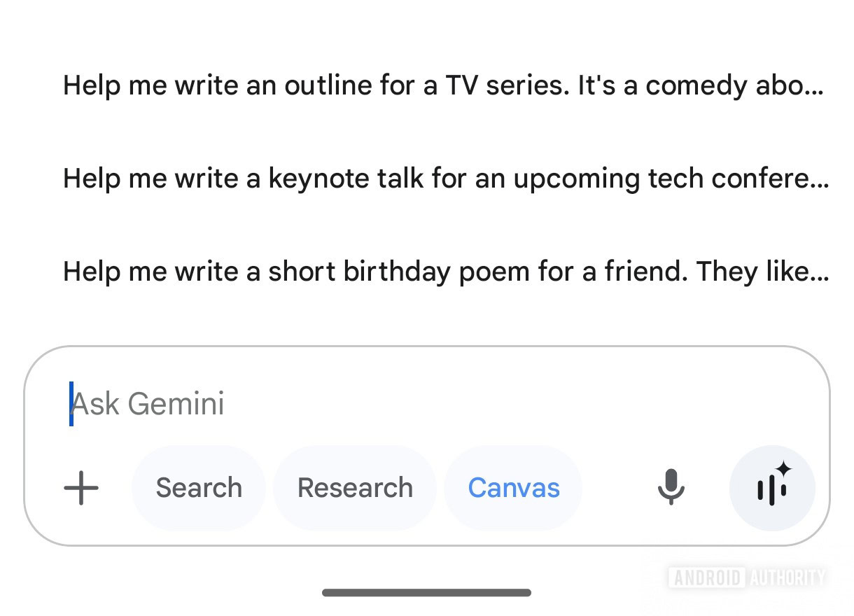This screenshot has width=854, height=616.
Task: Open the birthday poem for a friend prompt
Action: pyautogui.click(x=445, y=272)
